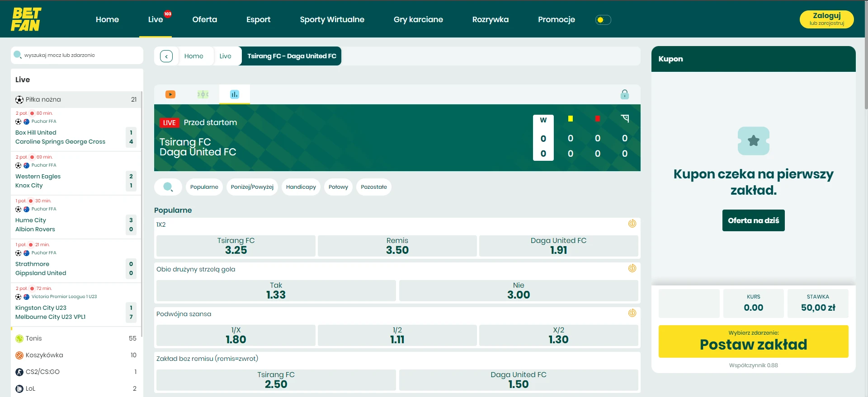Select the Poniżej/Powyżej market filter
868x397 pixels.
(252, 187)
